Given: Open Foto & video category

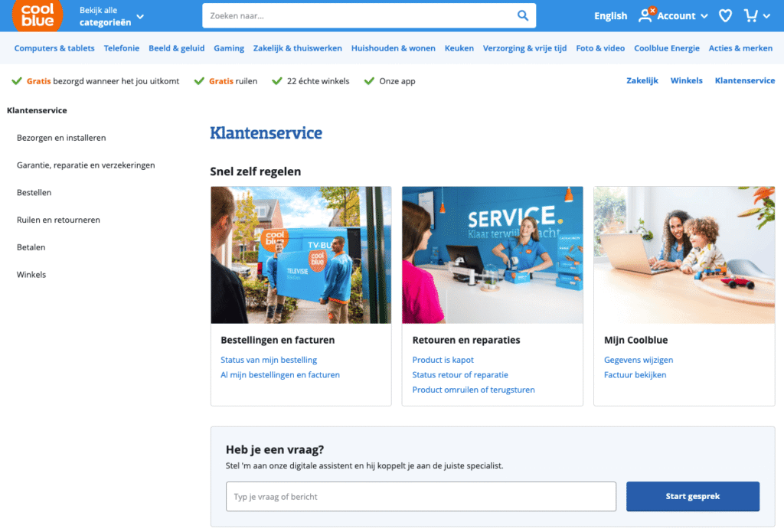Looking at the screenshot, I should tap(600, 48).
